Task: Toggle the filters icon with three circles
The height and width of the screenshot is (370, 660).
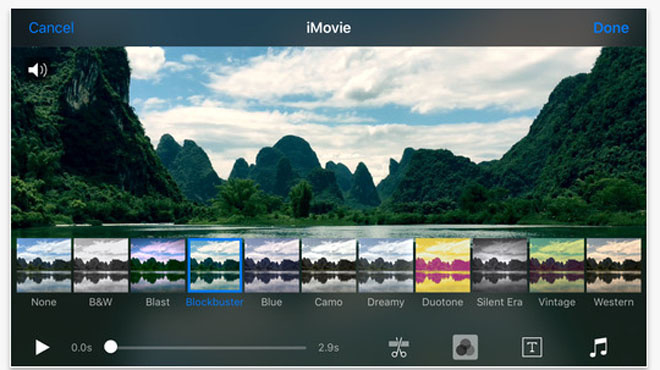Action: (x=465, y=347)
